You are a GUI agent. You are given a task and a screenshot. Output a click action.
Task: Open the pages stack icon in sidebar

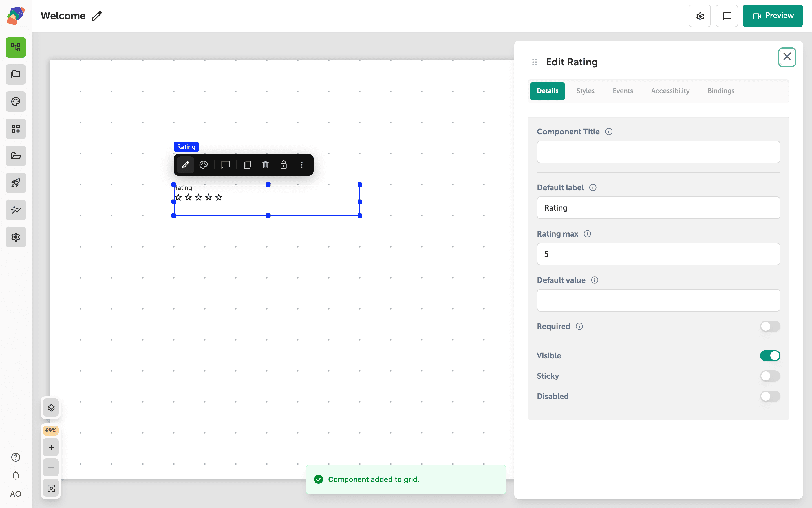pos(16,75)
